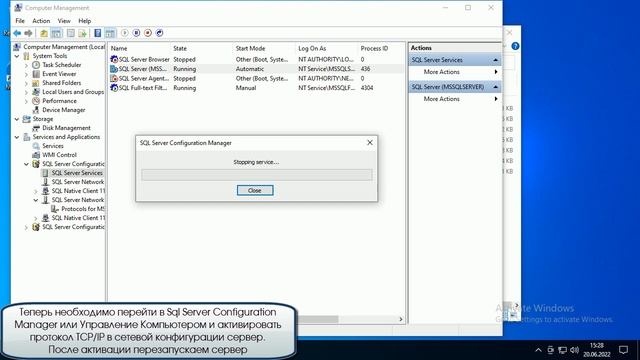
Task: Select the SQL Server (MSS...) service row
Action: tap(256, 69)
